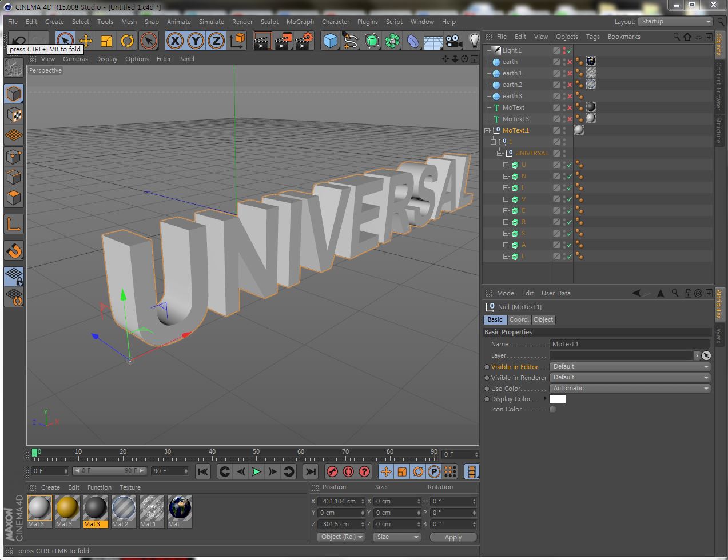728x560 pixels.
Task: Collapse the UNIVERSAL null group
Action: tap(500, 153)
